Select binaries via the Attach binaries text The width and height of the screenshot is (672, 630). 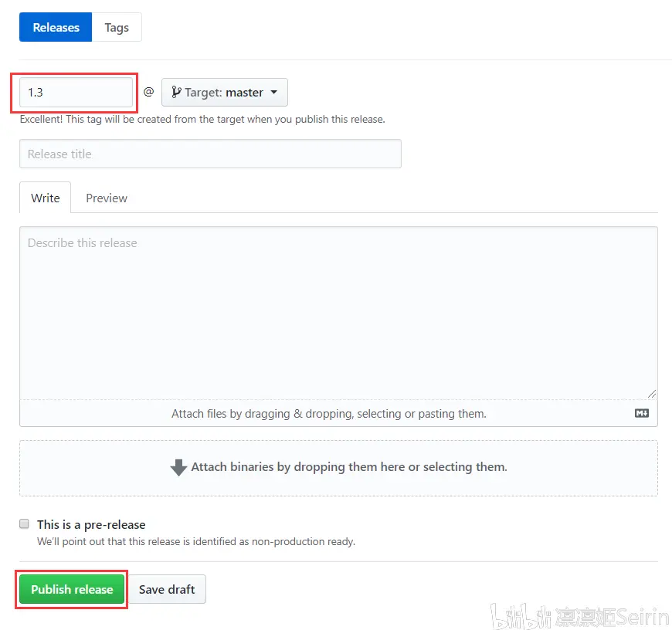pyautogui.click(x=349, y=467)
